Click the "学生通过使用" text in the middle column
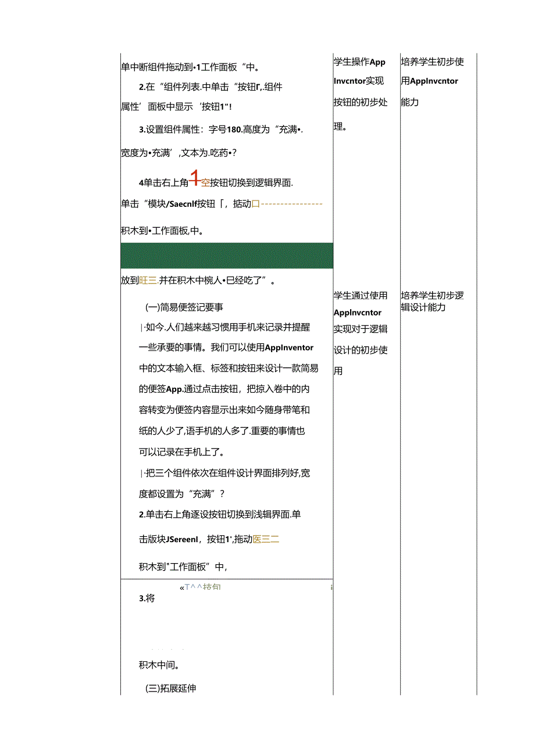The image size is (535, 756). [361, 296]
